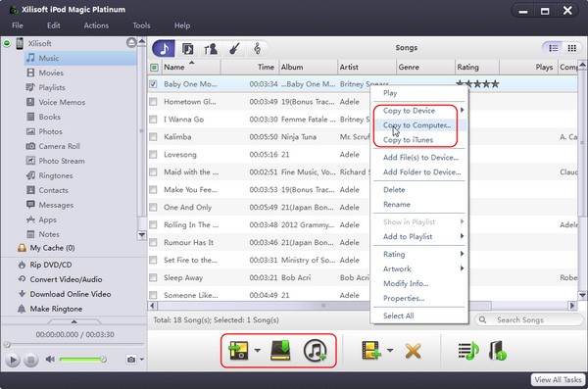Open the File menu
This screenshot has height=389, width=588.
(18, 25)
